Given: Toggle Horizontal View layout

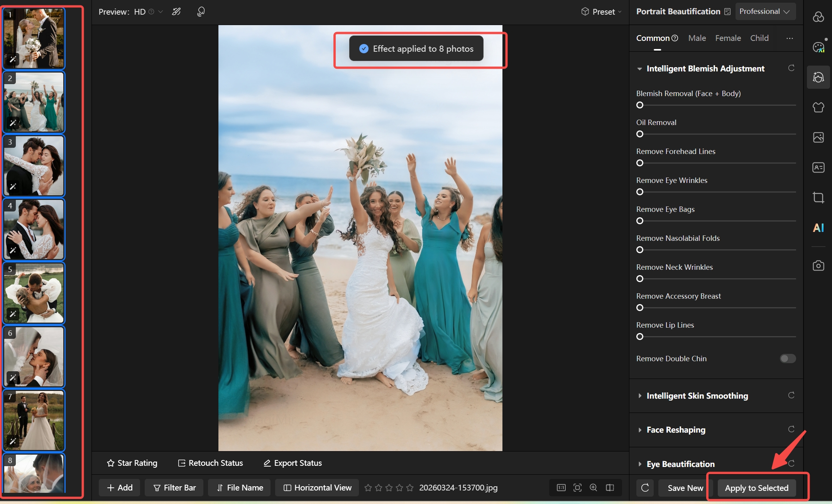Looking at the screenshot, I should point(317,488).
